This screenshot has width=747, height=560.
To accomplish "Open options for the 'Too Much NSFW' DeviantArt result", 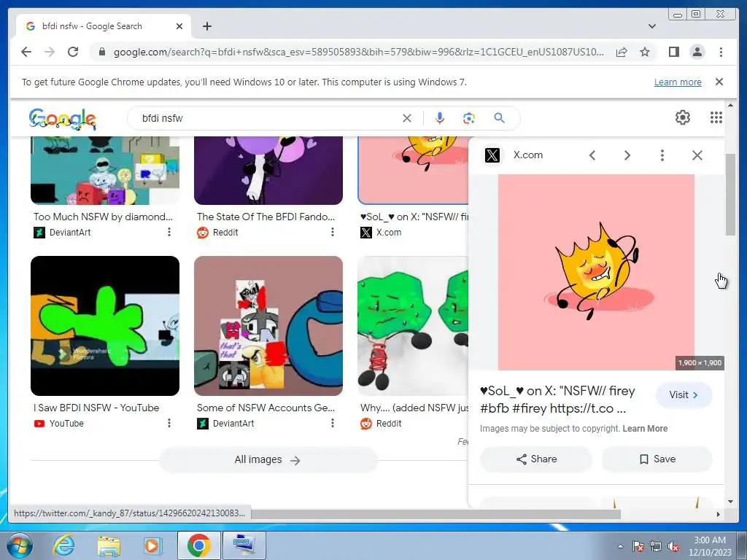I will pos(169,232).
